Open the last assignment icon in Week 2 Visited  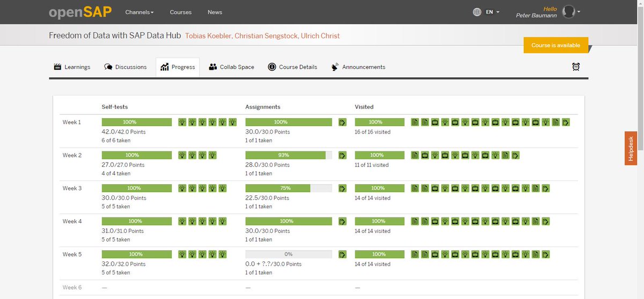515,156
